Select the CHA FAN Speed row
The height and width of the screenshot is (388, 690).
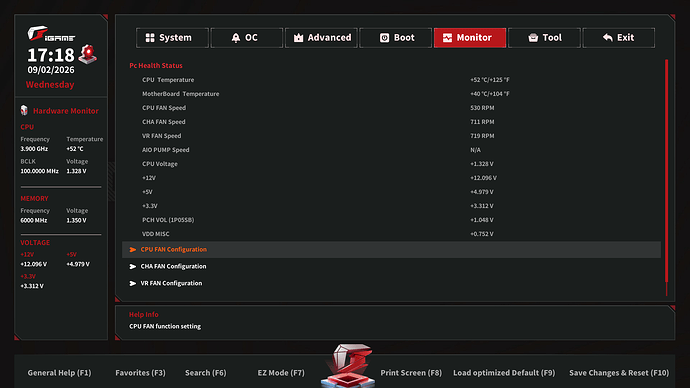[391, 122]
